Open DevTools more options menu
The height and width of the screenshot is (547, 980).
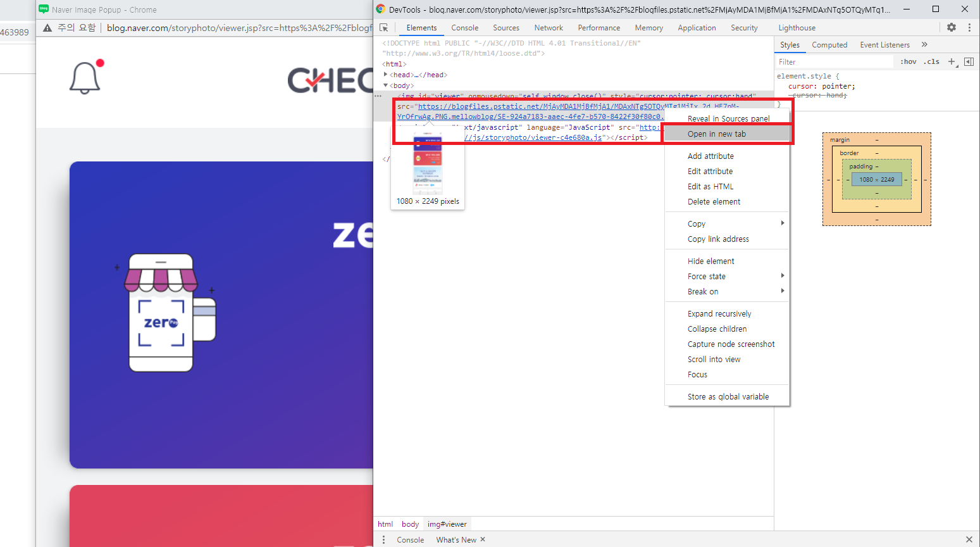tap(969, 27)
